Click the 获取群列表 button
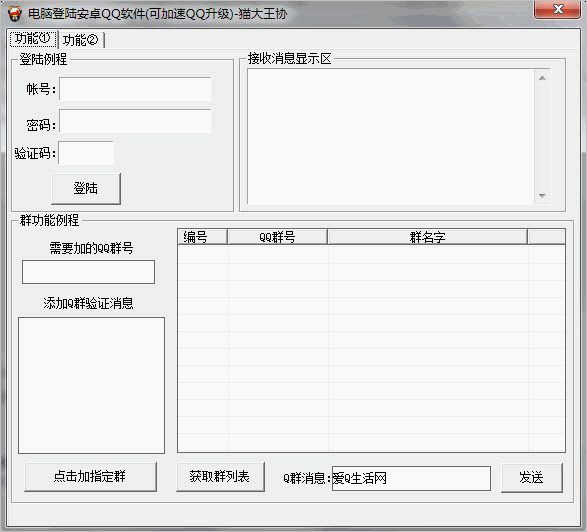 (220, 477)
